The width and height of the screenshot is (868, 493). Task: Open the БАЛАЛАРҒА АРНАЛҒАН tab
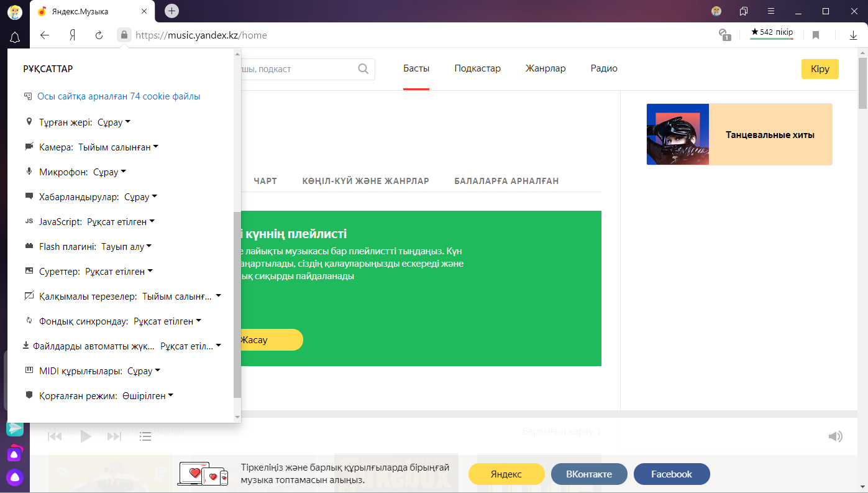pyautogui.click(x=506, y=181)
